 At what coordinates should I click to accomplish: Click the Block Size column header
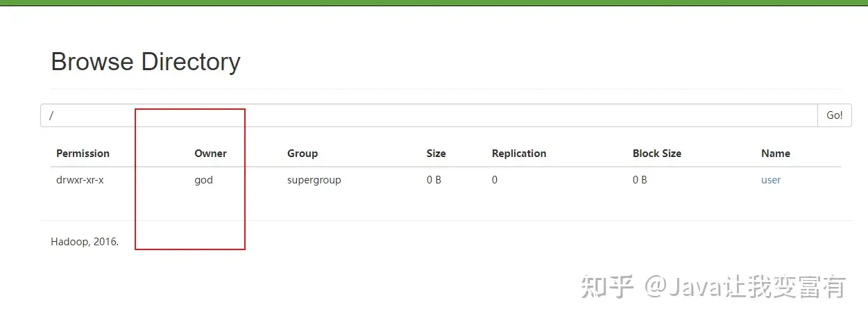coord(656,154)
